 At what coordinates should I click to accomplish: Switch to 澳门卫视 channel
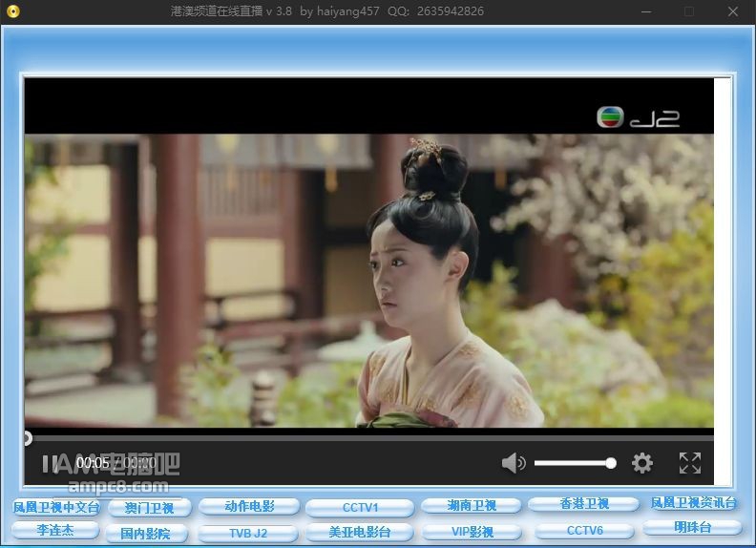tap(150, 508)
